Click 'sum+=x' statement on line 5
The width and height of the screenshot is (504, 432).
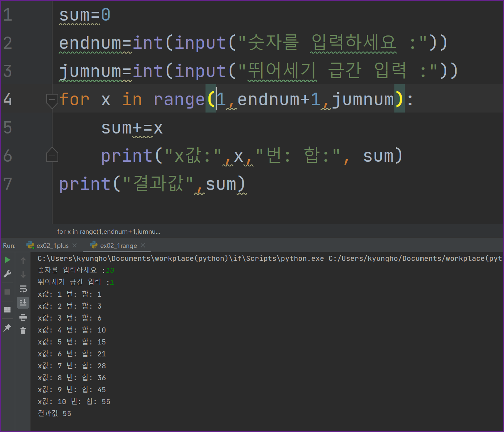(132, 128)
